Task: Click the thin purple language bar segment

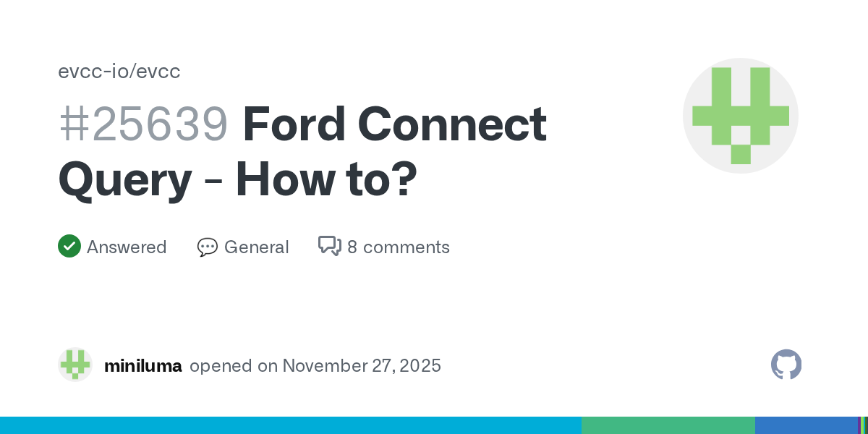Action: click(859, 425)
